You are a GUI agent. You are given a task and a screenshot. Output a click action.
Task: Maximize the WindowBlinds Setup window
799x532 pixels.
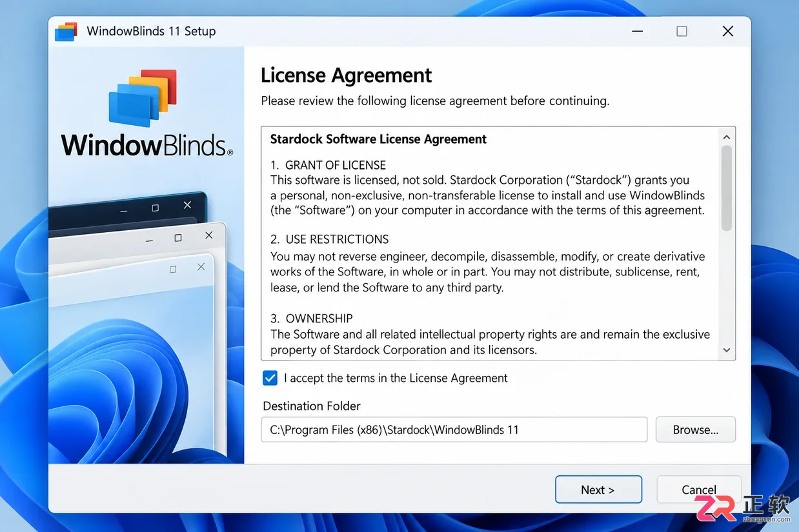click(682, 31)
